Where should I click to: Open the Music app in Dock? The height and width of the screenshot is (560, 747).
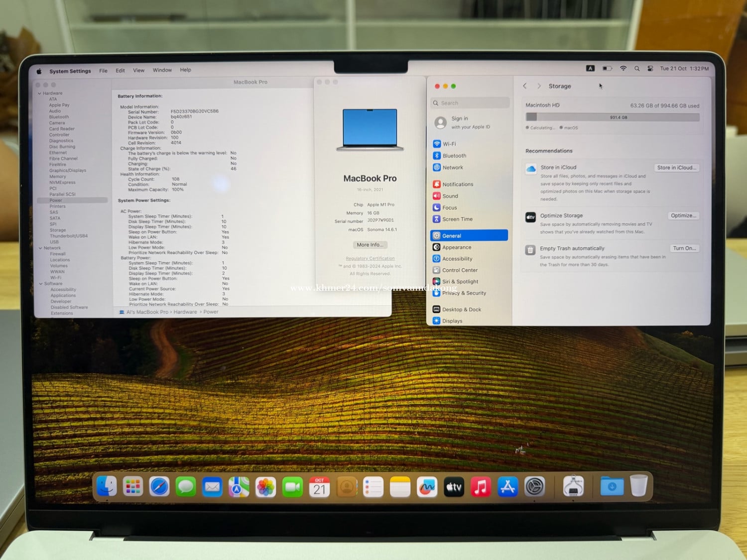click(481, 487)
